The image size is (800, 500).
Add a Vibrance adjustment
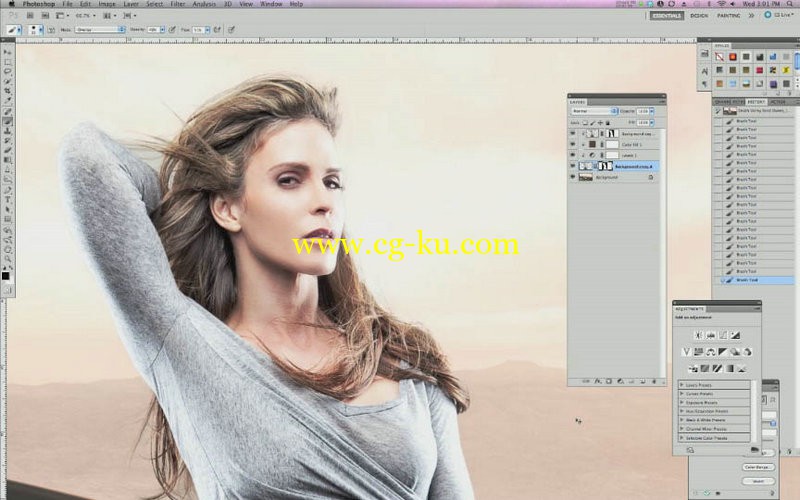tap(686, 352)
